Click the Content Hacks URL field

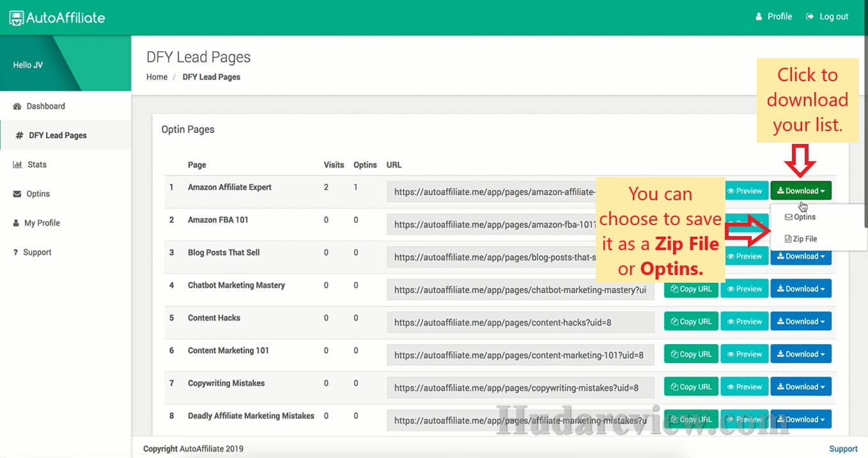click(520, 322)
